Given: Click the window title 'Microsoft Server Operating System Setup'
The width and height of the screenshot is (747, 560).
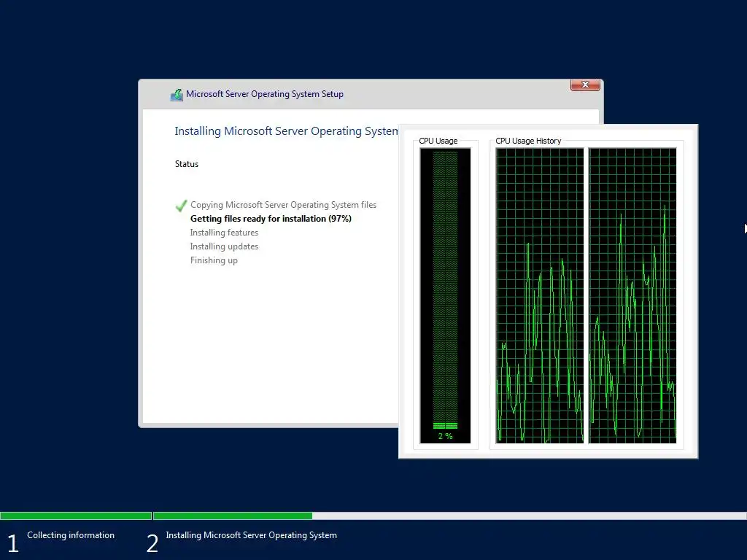Looking at the screenshot, I should pyautogui.click(x=264, y=94).
